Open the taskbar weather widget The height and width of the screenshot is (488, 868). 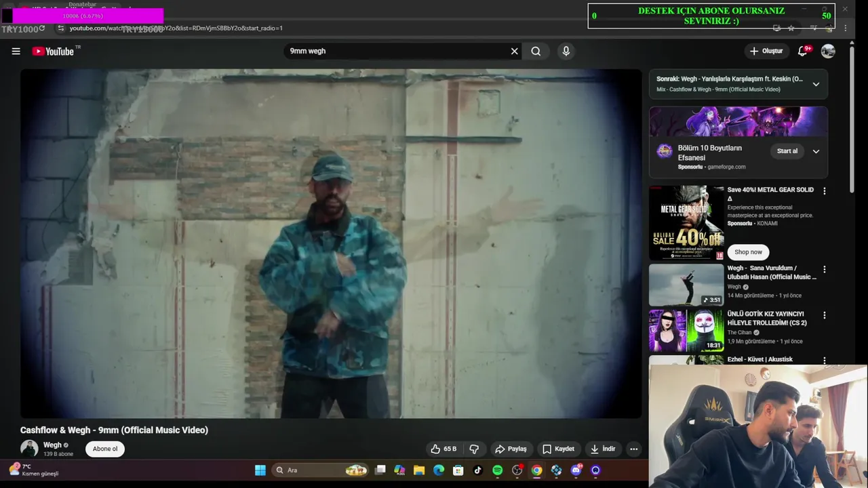tap(34, 470)
